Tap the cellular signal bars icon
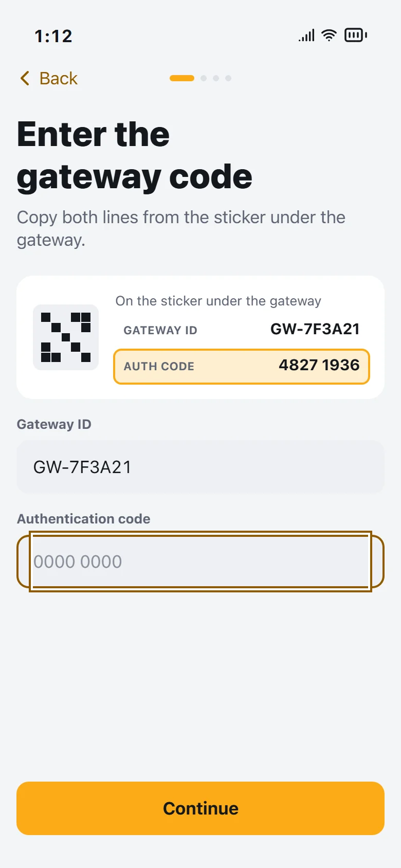The image size is (401, 868). pos(306,35)
